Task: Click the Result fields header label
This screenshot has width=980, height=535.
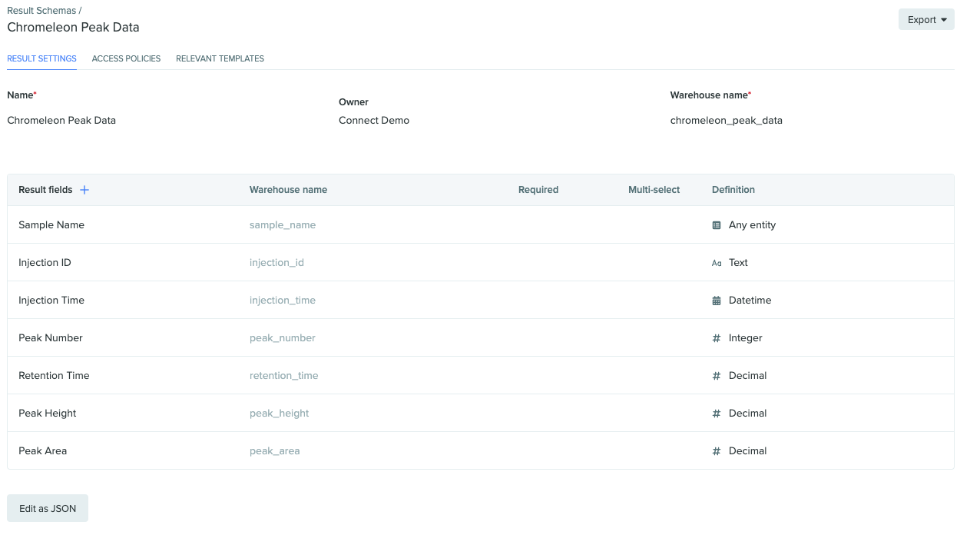Action: pos(45,190)
